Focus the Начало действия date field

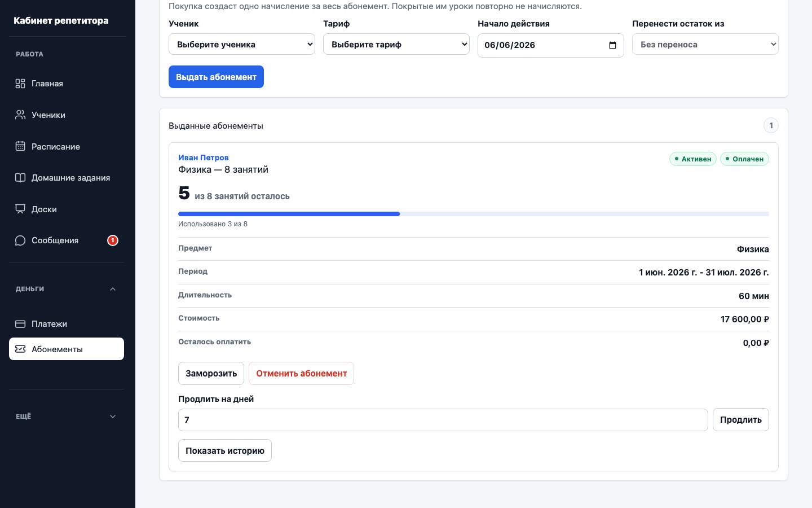[x=551, y=45]
